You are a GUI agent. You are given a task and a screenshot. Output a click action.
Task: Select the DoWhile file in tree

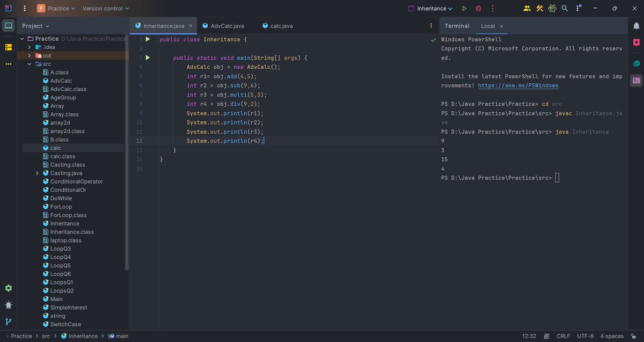(x=57, y=199)
